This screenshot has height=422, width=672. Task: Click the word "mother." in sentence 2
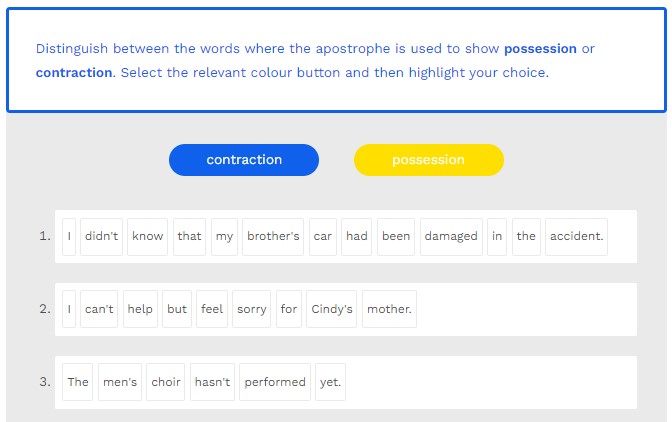389,310
